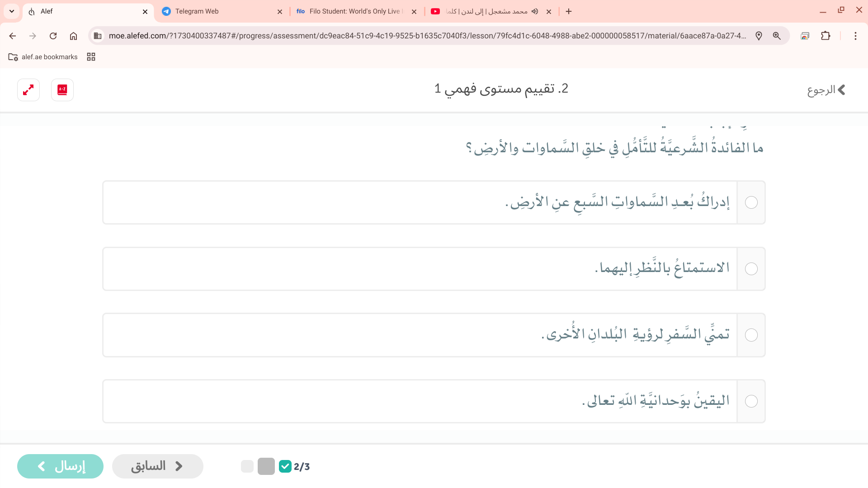Click the browser reload page icon
The height and width of the screenshot is (488, 868).
(53, 36)
